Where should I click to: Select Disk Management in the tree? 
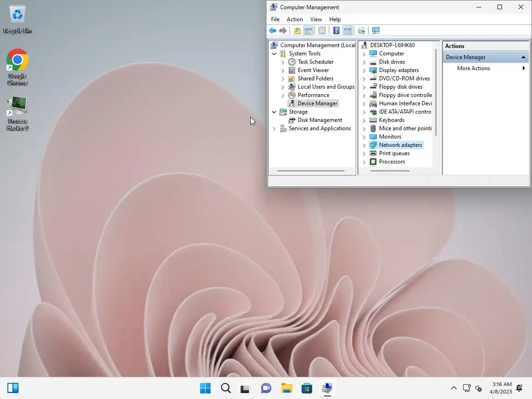[x=320, y=120]
